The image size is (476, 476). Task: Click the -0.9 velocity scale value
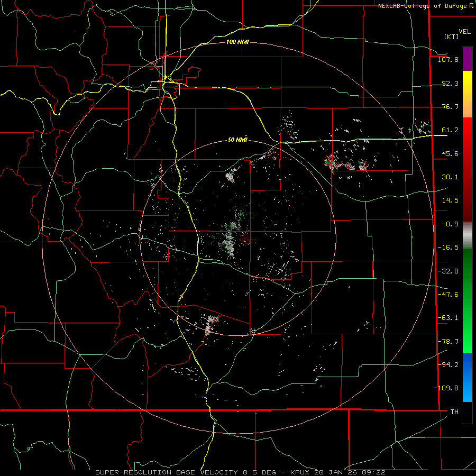450,224
